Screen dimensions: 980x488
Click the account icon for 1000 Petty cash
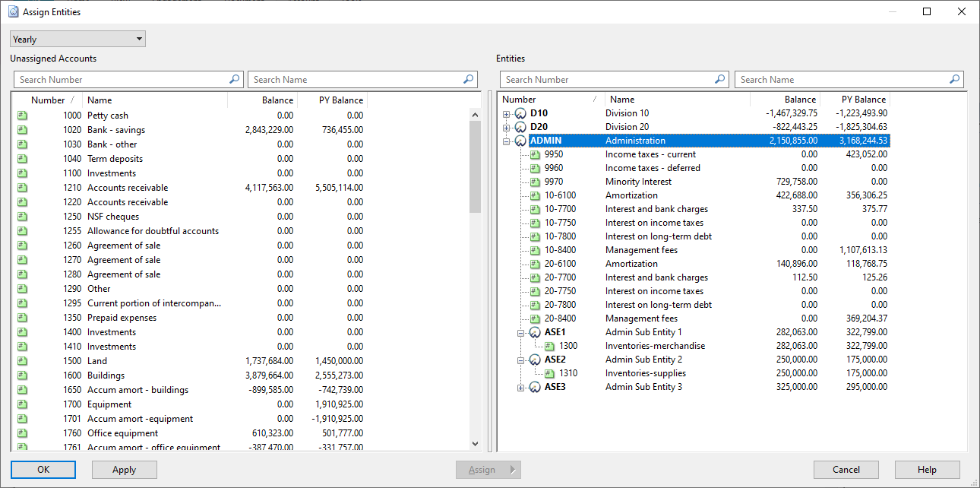pos(23,116)
